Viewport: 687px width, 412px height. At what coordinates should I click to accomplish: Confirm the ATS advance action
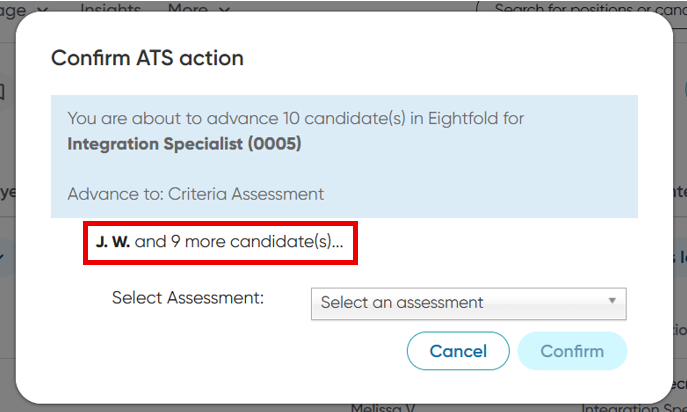tap(572, 351)
